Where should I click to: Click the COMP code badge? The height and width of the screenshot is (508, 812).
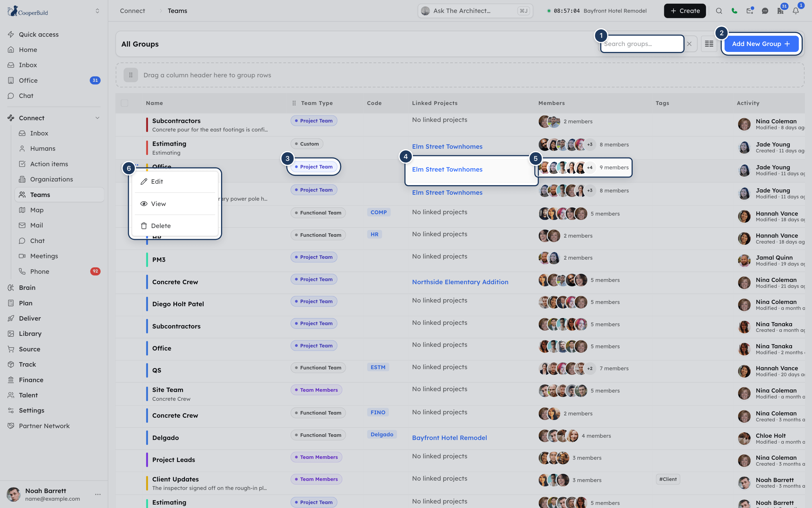point(378,212)
